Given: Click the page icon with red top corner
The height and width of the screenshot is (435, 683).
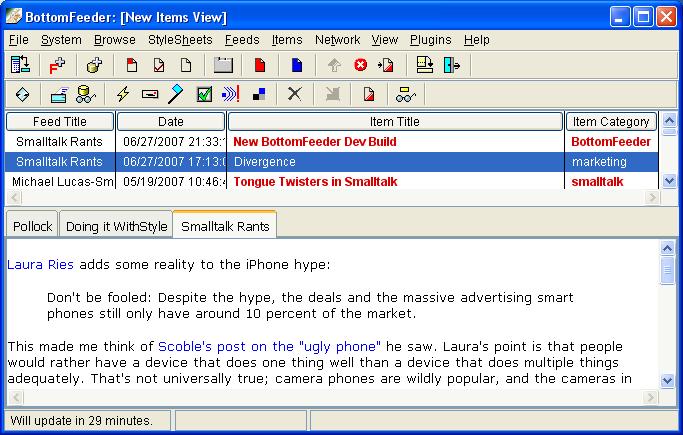Looking at the screenshot, I should click(132, 65).
